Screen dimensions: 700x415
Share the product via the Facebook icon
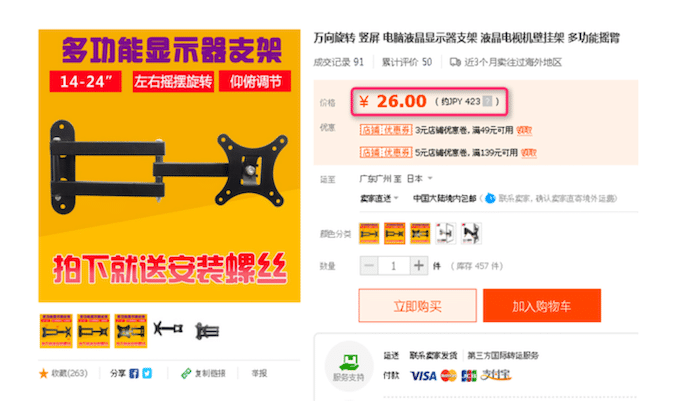click(133, 374)
